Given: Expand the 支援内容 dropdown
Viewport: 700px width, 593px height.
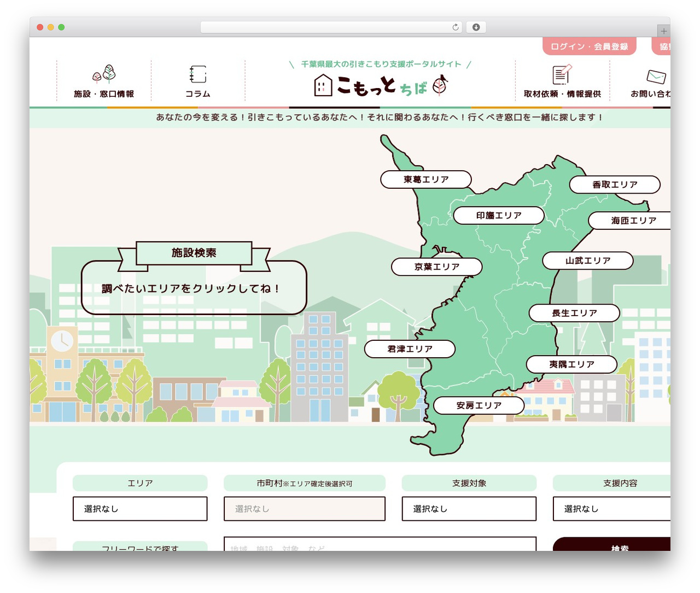Looking at the screenshot, I should pyautogui.click(x=611, y=509).
